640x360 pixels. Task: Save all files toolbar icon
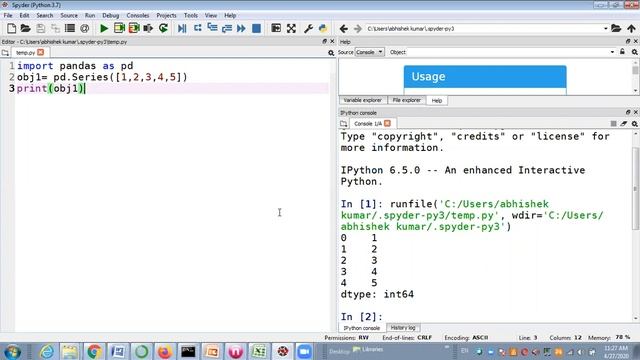pyautogui.click(x=55, y=28)
